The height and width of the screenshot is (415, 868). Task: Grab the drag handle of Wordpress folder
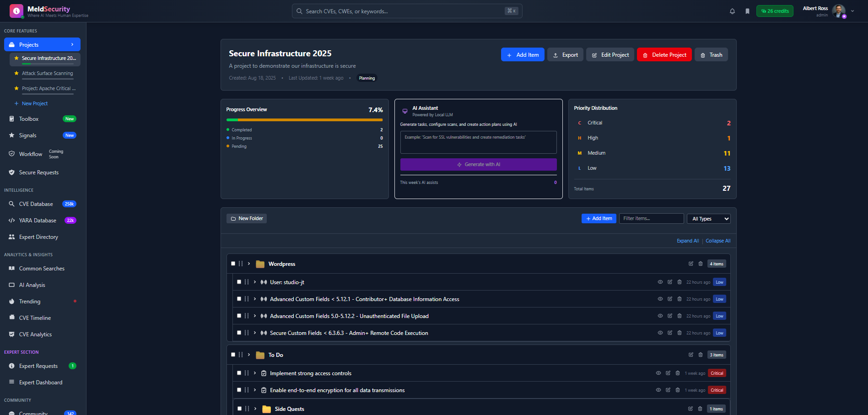[x=241, y=264]
